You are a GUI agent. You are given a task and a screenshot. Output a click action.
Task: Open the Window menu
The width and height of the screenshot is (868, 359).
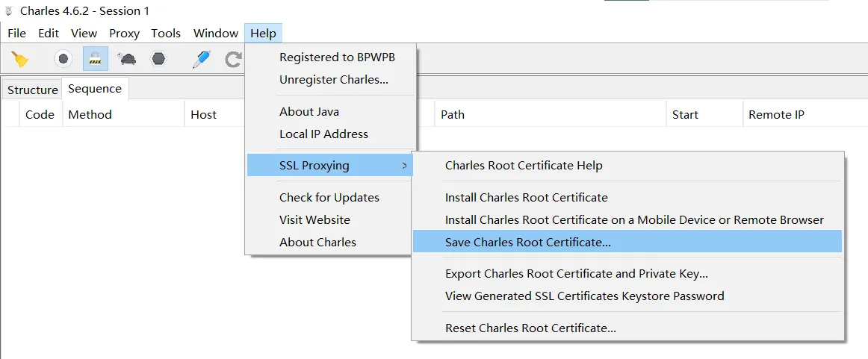(x=216, y=33)
